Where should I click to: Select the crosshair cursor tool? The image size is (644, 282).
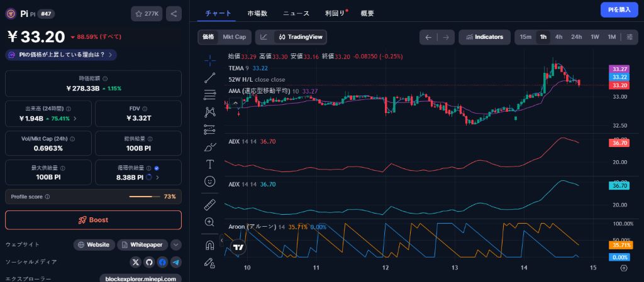click(210, 61)
